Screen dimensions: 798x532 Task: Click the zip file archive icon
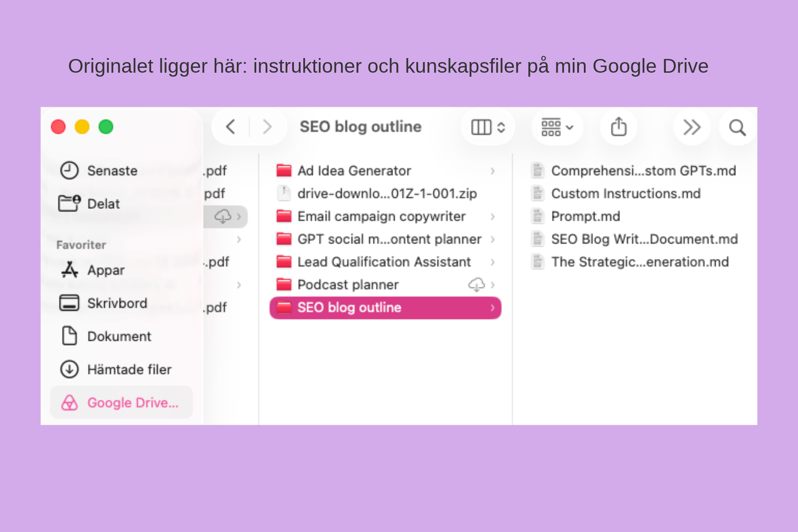click(284, 193)
